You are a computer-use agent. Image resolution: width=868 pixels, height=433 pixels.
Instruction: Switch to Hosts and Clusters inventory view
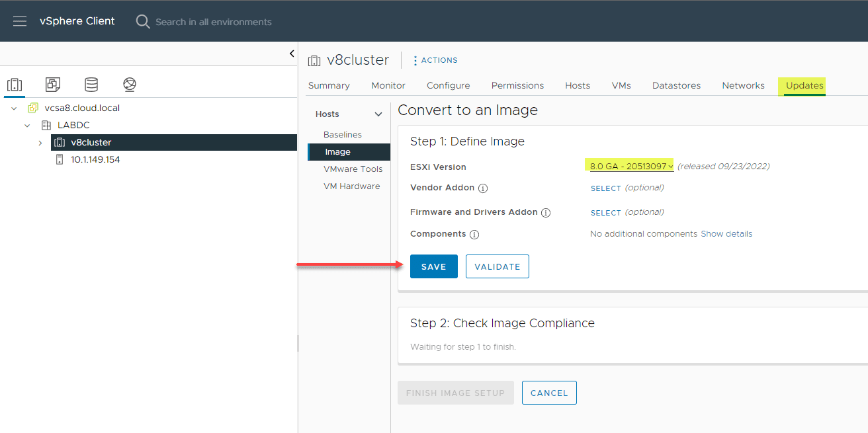point(15,85)
